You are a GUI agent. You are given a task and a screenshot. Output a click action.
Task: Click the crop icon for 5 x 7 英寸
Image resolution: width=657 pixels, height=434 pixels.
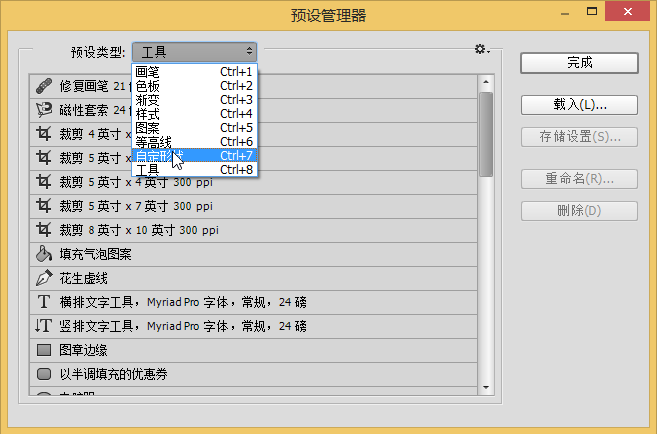44,206
